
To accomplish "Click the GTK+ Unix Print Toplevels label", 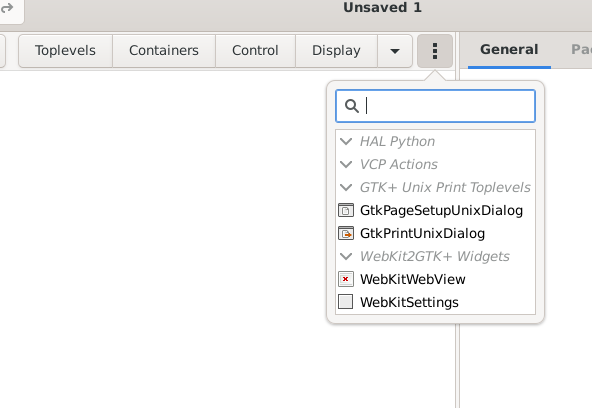I will (x=445, y=188).
